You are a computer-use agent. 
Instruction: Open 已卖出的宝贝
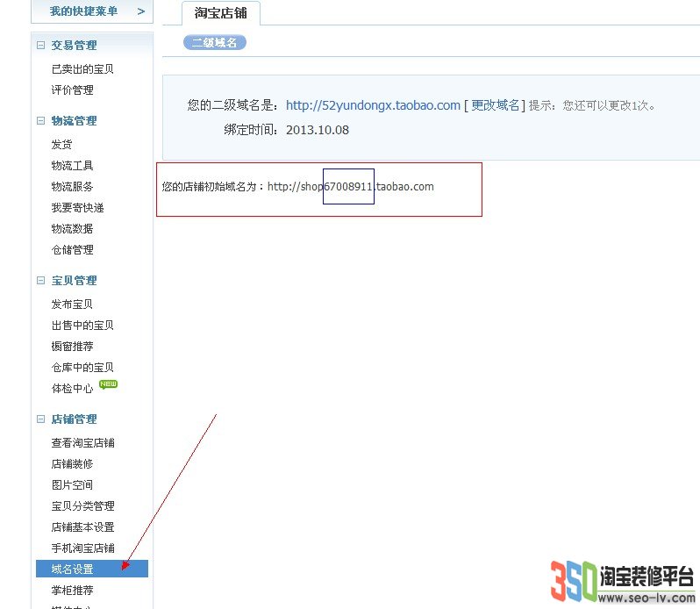coord(82,68)
